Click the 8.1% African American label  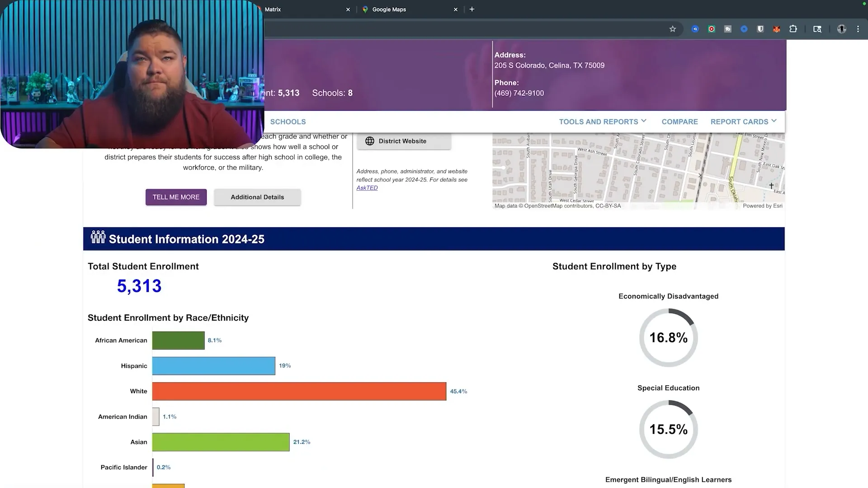point(215,340)
